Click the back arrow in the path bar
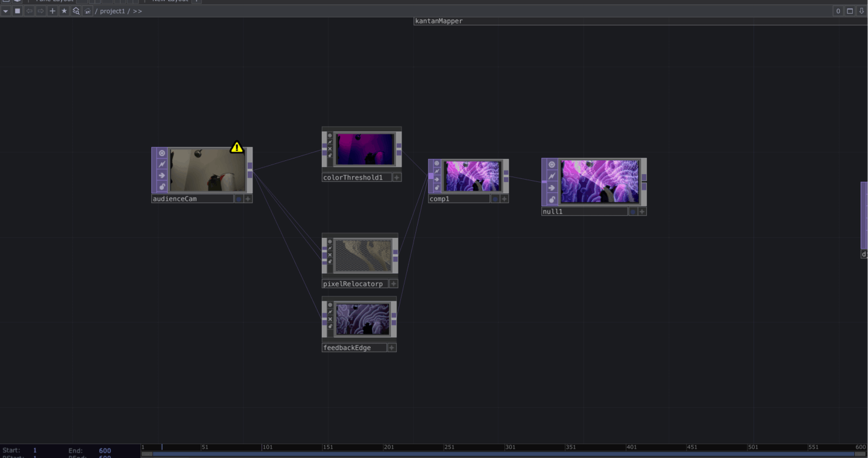 pyautogui.click(x=29, y=11)
